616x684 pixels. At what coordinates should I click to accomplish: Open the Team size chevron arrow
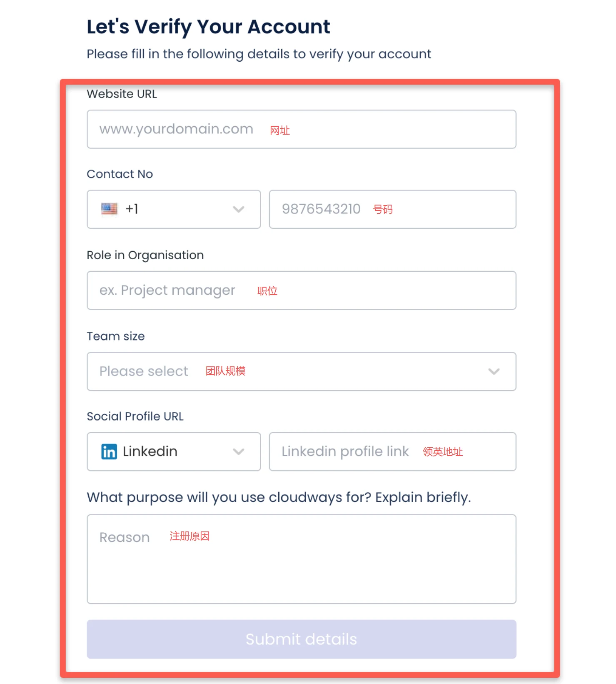click(494, 371)
